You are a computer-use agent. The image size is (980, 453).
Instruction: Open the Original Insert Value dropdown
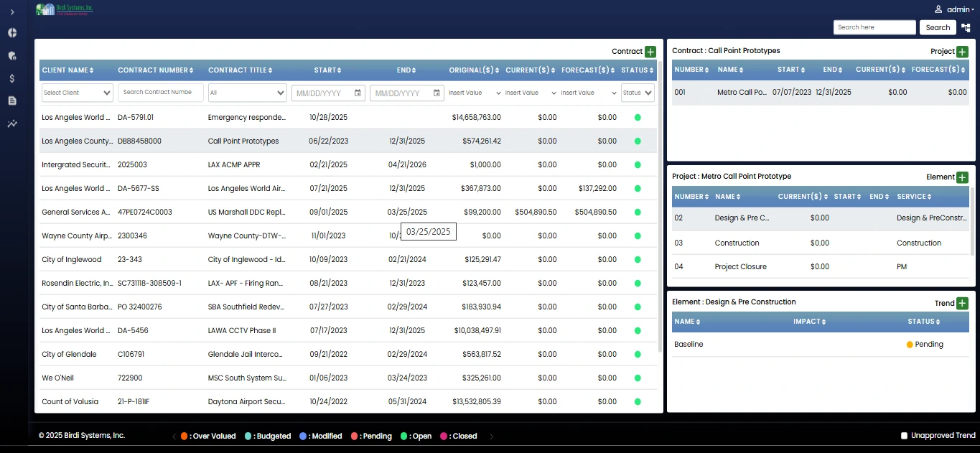[475, 93]
